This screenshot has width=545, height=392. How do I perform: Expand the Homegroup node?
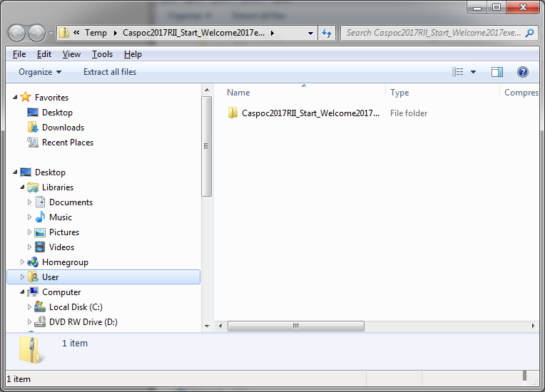[x=22, y=262]
